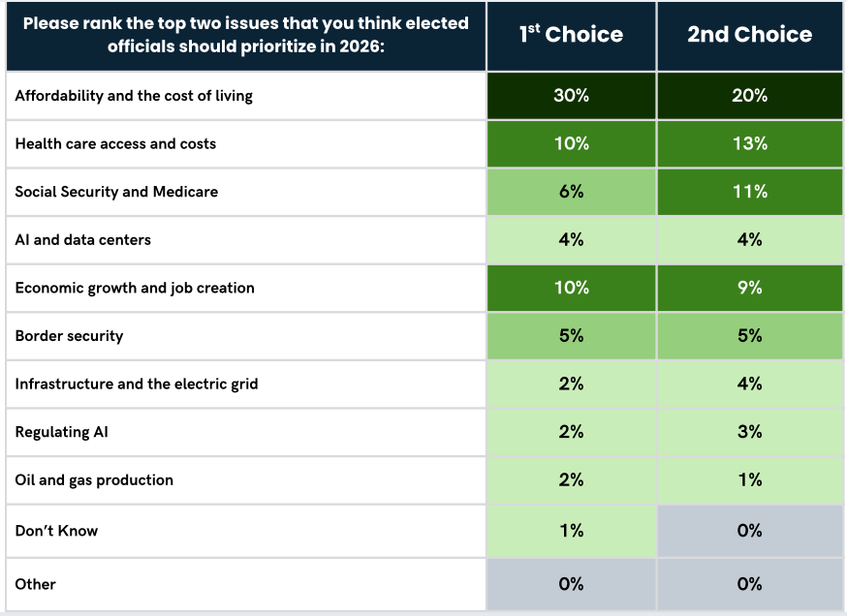
Task: Click Infrastructure and the electric grid label
Action: tap(137, 384)
